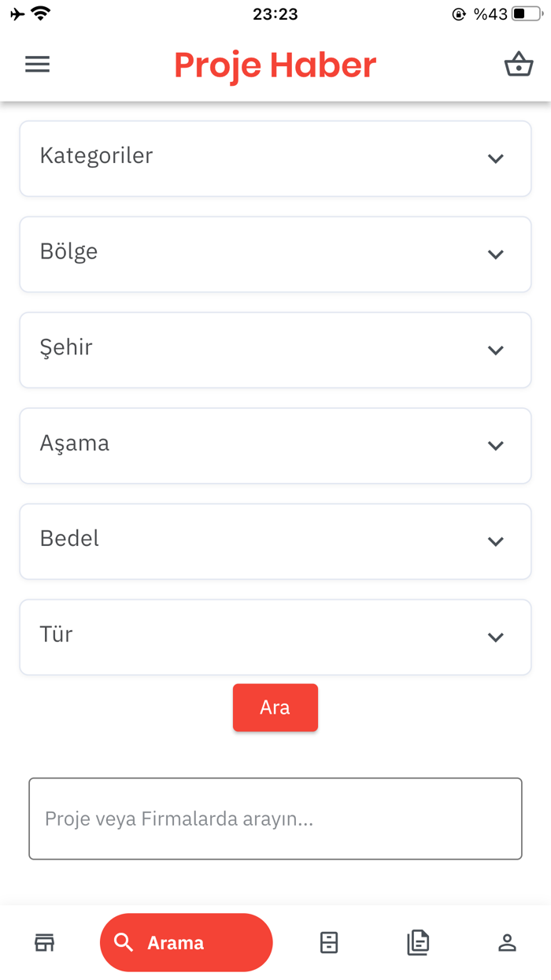
Task: Click the Proje Haber logo
Action: point(275,65)
